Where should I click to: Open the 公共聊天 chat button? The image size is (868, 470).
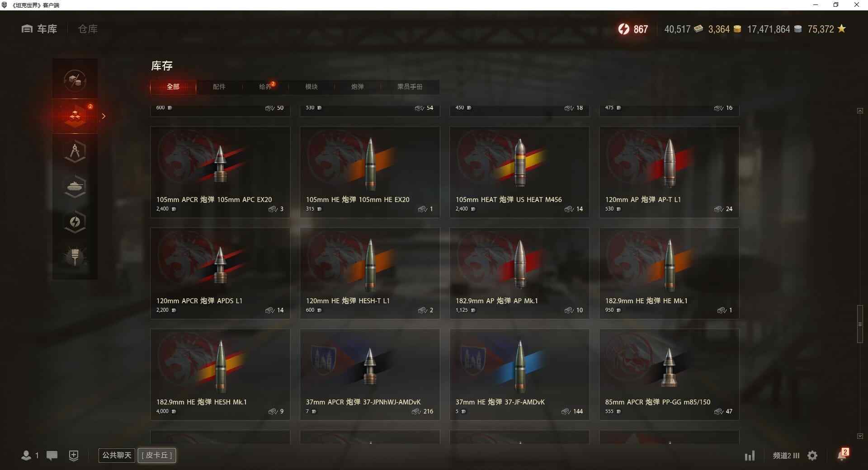(x=117, y=455)
